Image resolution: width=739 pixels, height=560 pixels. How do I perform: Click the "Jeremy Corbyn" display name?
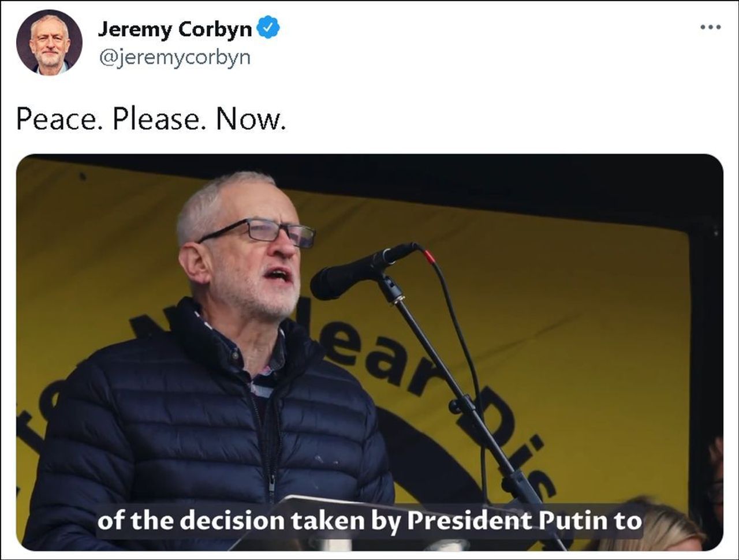click(x=175, y=29)
